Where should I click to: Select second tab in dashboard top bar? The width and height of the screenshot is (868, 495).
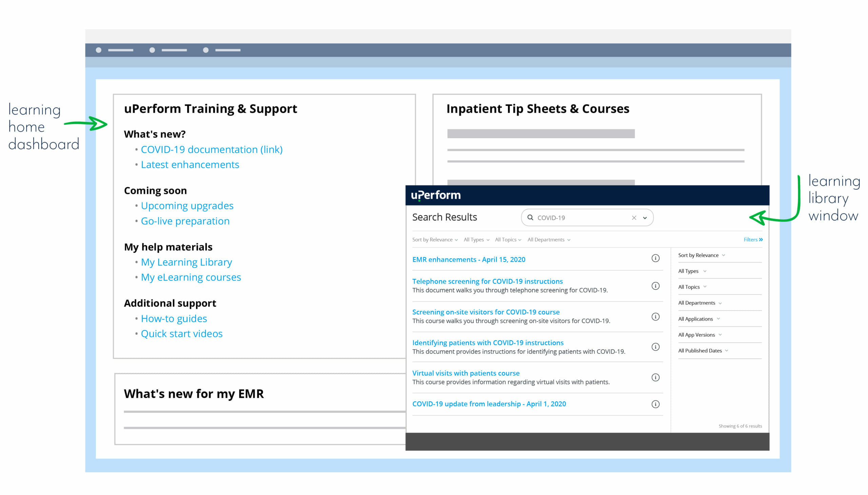(x=168, y=50)
